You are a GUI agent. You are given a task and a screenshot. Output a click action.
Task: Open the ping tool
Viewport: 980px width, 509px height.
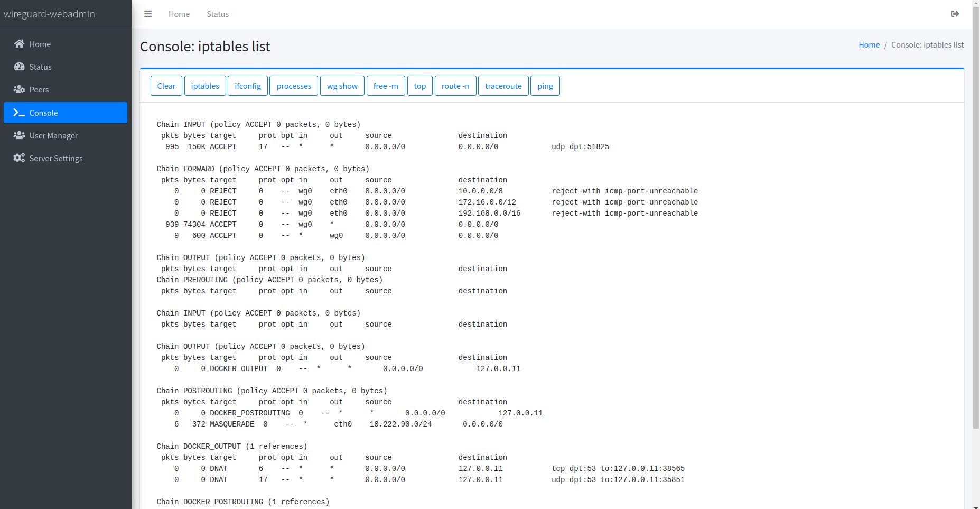click(x=545, y=86)
